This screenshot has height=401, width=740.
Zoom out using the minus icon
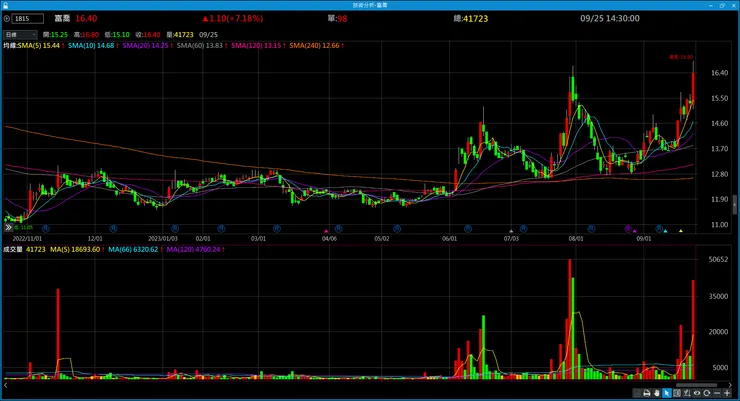[x=717, y=393]
